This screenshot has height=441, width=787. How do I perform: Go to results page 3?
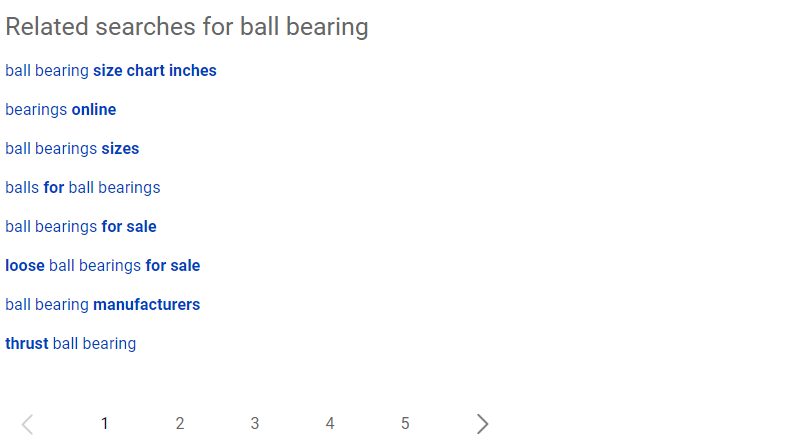[255, 424]
